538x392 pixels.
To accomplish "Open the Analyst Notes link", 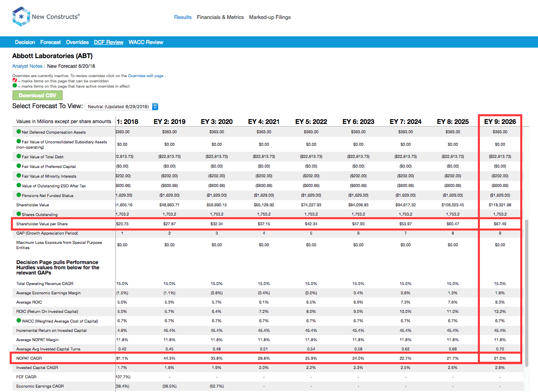I will coord(28,66).
